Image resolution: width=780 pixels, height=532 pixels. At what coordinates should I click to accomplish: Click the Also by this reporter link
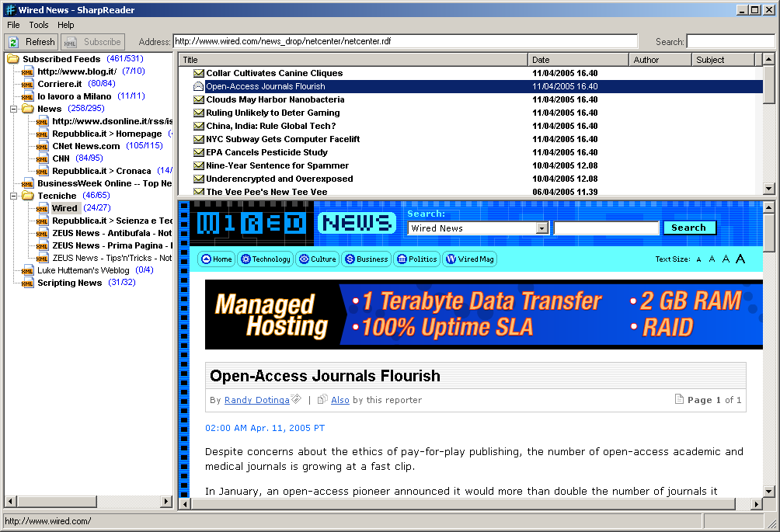click(340, 400)
